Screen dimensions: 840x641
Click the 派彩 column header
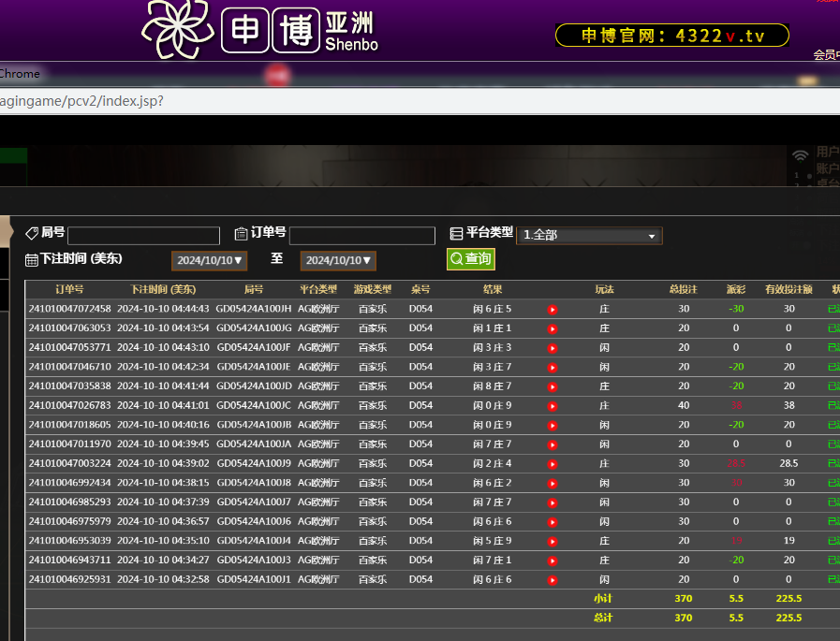tap(736, 289)
